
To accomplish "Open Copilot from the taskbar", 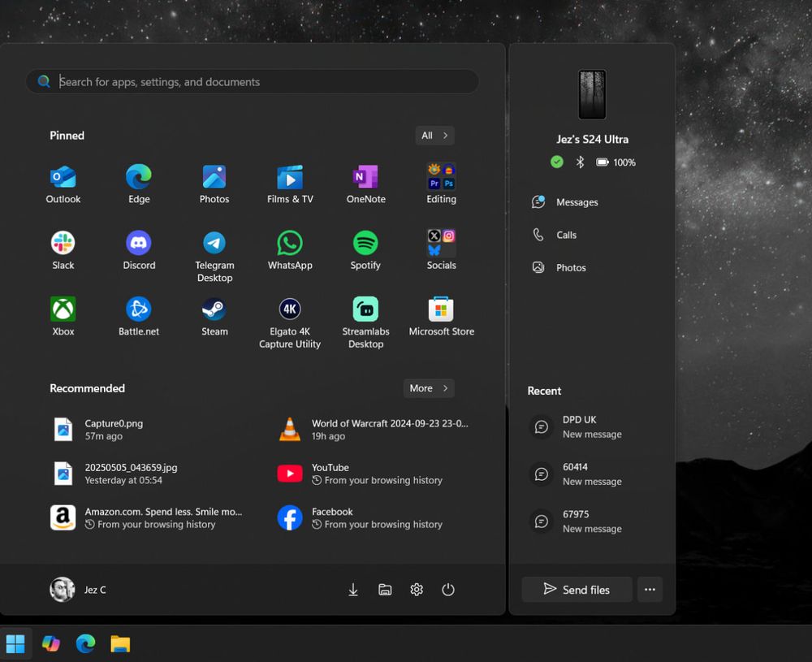I will click(50, 644).
